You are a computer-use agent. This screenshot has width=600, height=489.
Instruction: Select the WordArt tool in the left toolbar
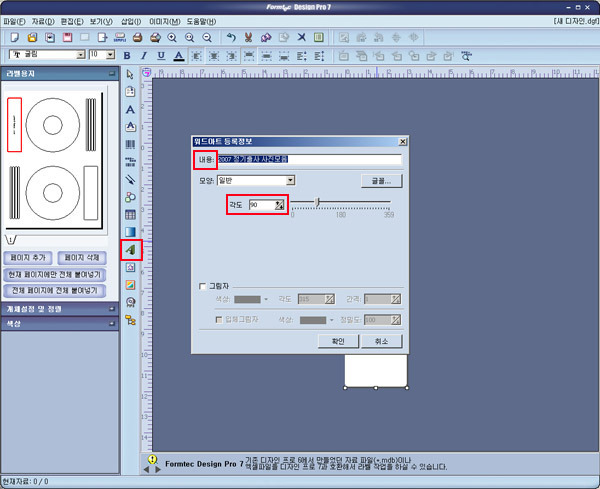pyautogui.click(x=131, y=249)
